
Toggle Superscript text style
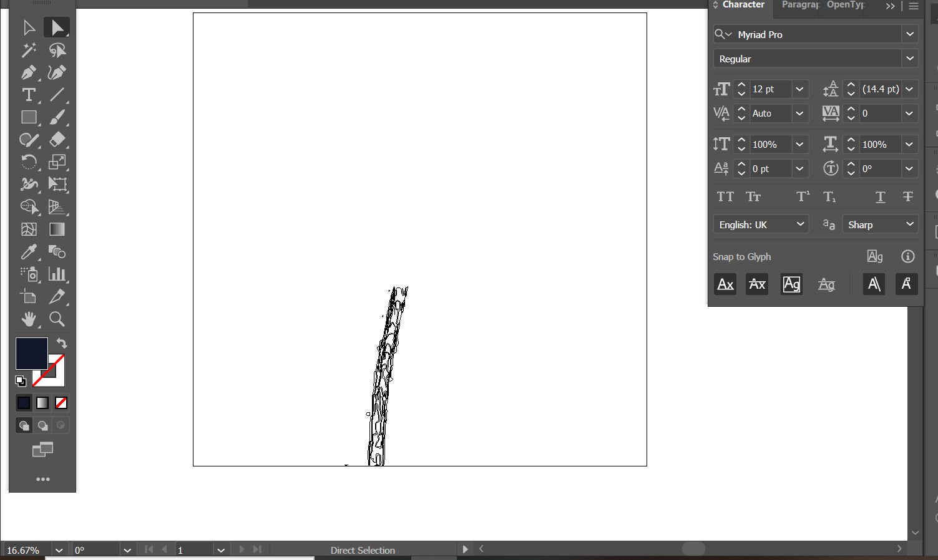[803, 197]
